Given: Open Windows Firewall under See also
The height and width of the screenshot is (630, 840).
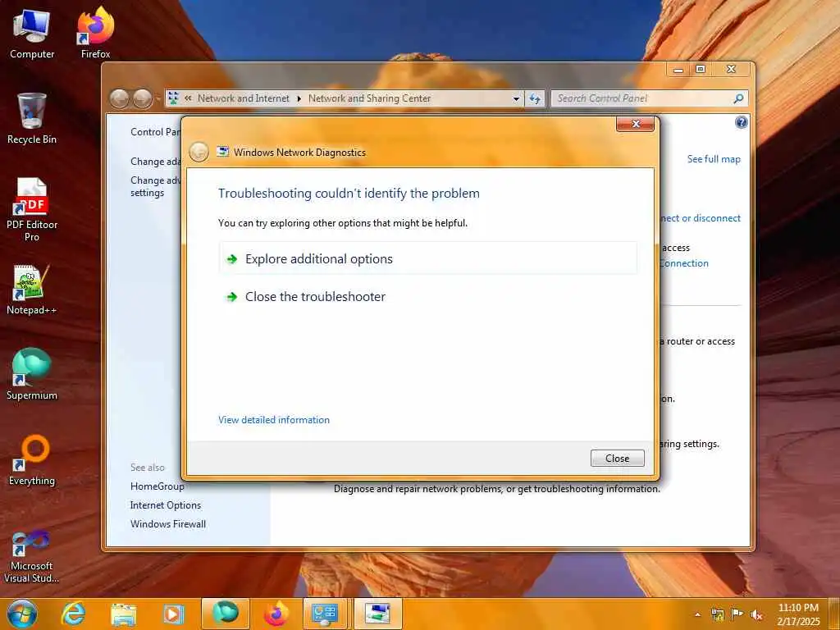Looking at the screenshot, I should click(167, 524).
